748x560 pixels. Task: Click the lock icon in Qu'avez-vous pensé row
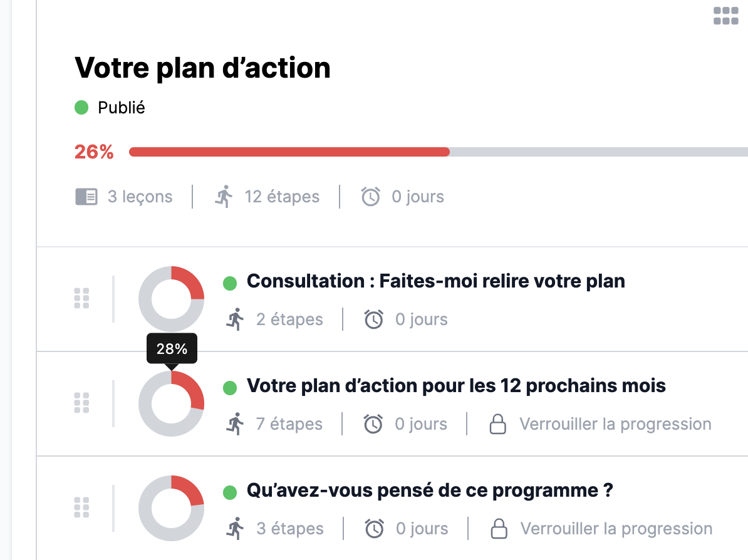coord(499,528)
